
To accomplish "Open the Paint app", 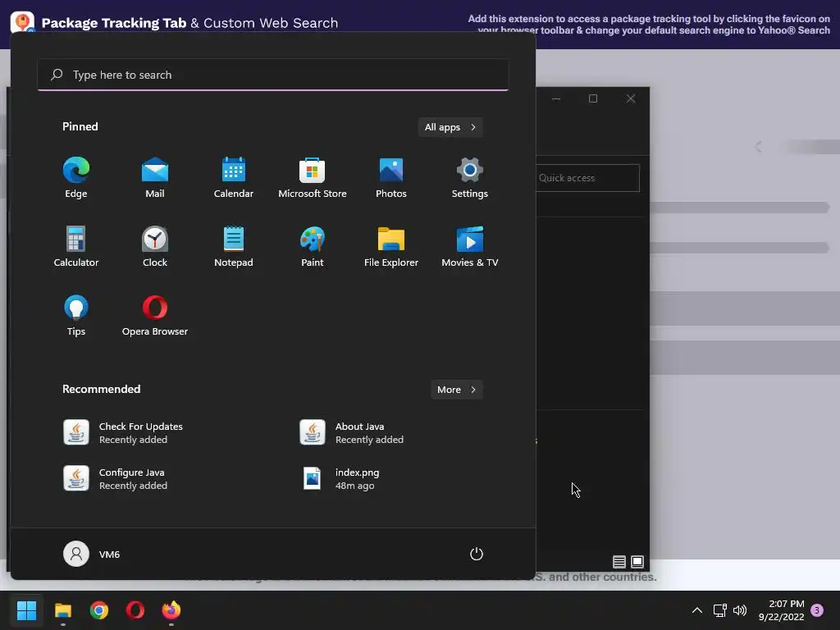I will coord(313,246).
